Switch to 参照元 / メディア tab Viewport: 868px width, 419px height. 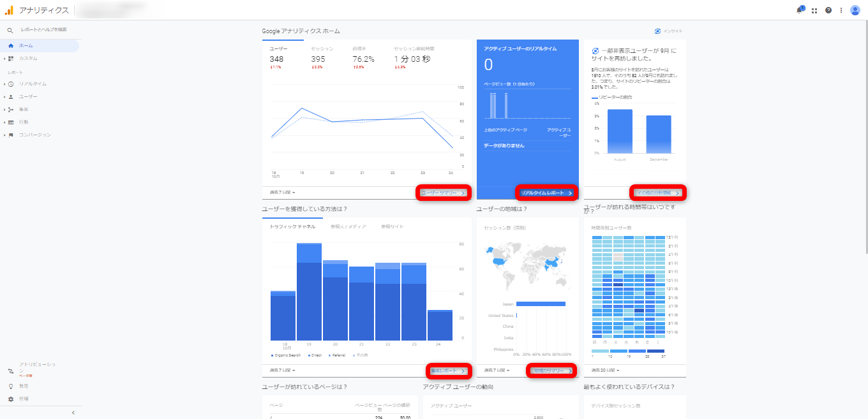pos(348,226)
